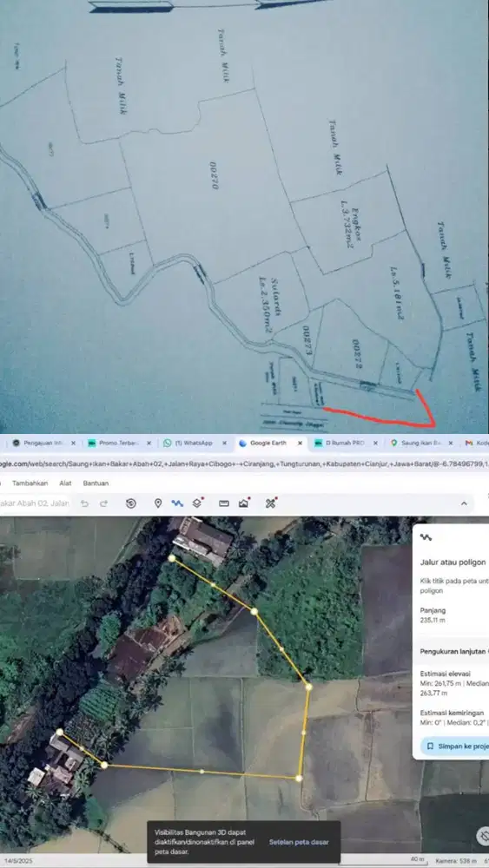Image resolution: width=489 pixels, height=868 pixels.
Task: Select the draw path or polygon tool
Action: click(177, 503)
